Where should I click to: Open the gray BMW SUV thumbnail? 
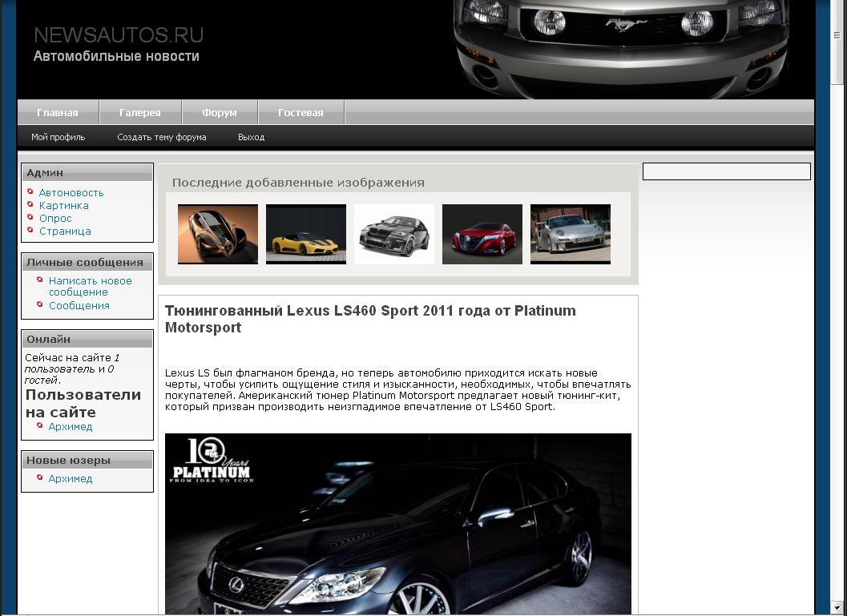(x=394, y=234)
